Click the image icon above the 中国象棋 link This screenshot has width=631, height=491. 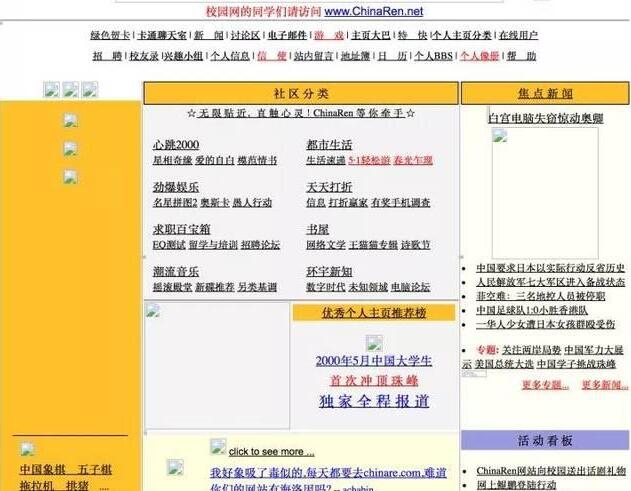28,450
